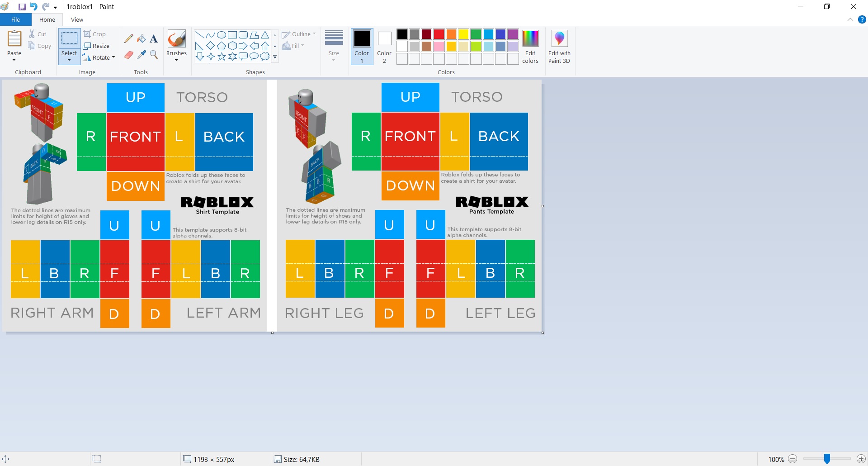Image resolution: width=868 pixels, height=466 pixels.
Task: Switch to the View tab
Action: coord(77,20)
